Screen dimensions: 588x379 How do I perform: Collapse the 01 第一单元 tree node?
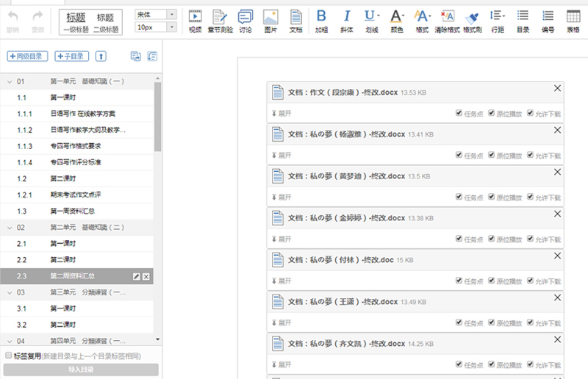click(10, 82)
